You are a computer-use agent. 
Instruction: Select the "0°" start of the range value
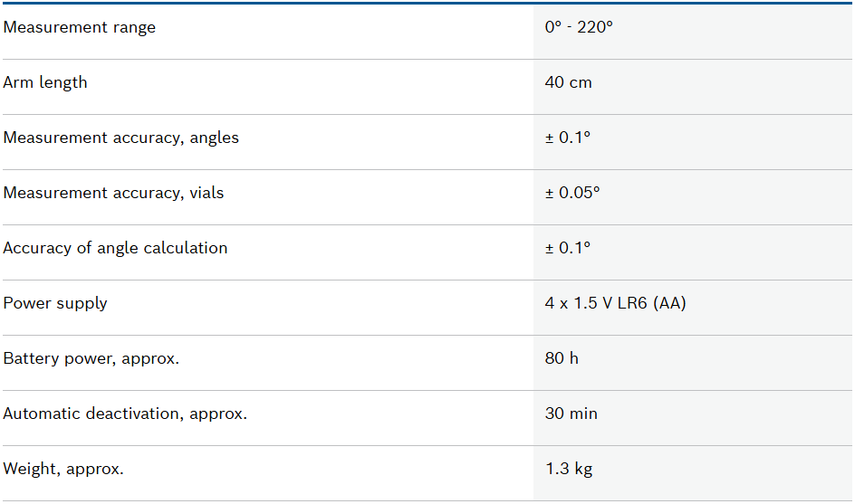pyautogui.click(x=553, y=27)
